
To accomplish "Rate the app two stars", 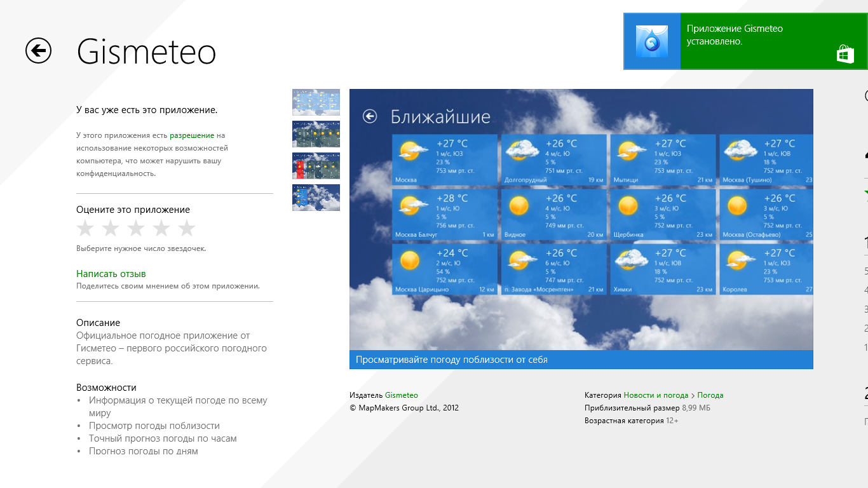I will pyautogui.click(x=111, y=228).
